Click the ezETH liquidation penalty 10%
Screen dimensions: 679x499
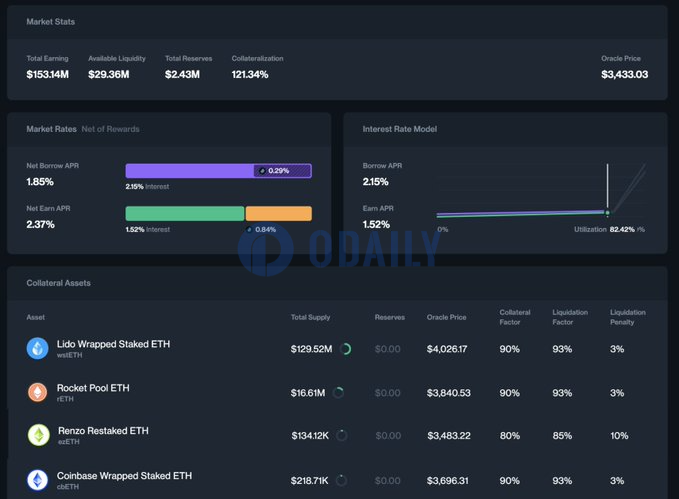[619, 436]
